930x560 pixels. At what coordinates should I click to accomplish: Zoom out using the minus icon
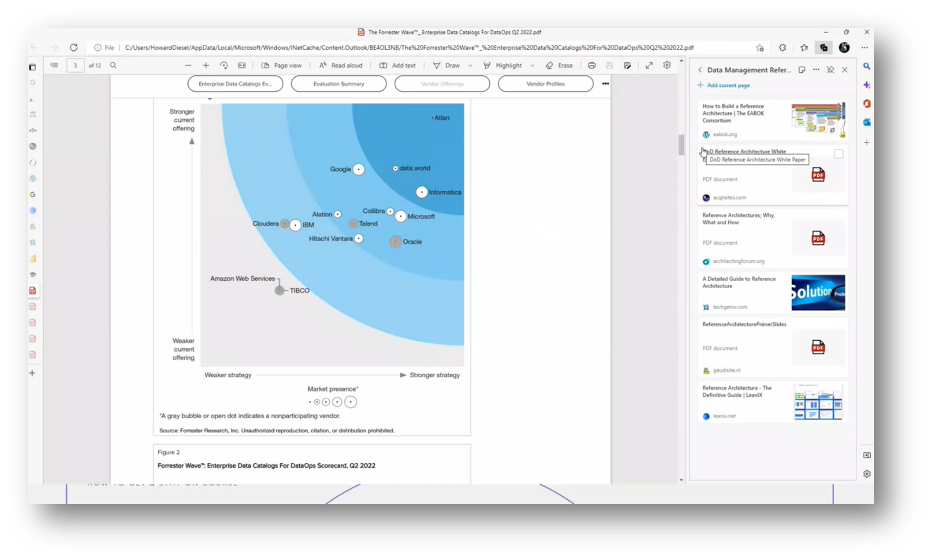click(x=188, y=66)
